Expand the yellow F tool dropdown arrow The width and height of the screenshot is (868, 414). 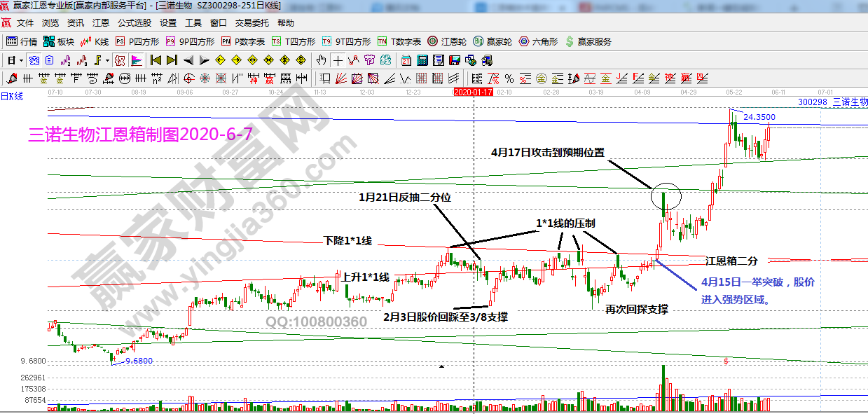coord(107,60)
